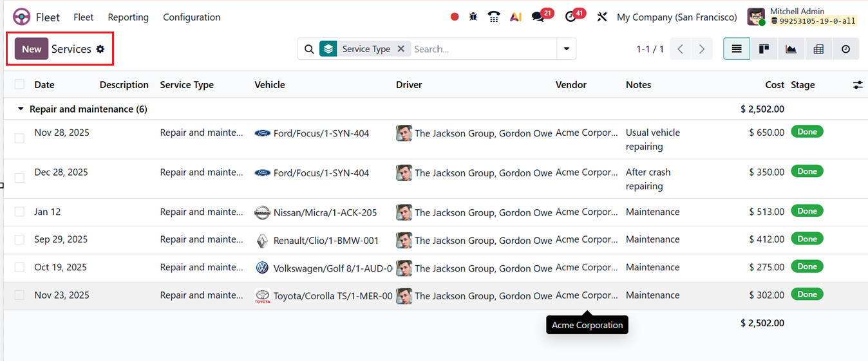Go to previous page of records

[681, 49]
